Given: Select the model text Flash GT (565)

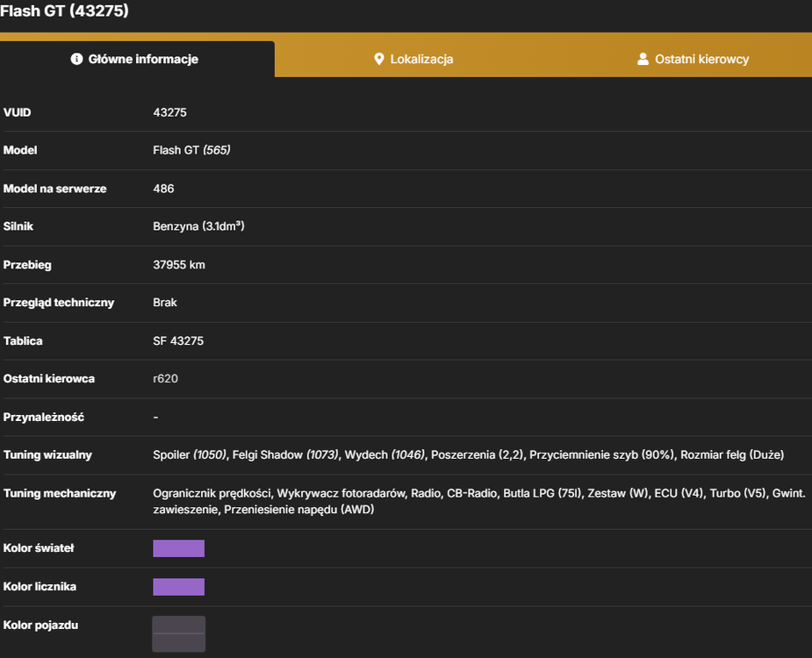Looking at the screenshot, I should [191, 150].
